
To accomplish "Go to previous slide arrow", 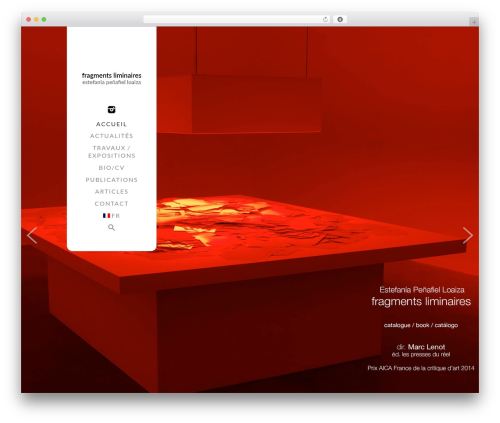I will click(x=32, y=235).
